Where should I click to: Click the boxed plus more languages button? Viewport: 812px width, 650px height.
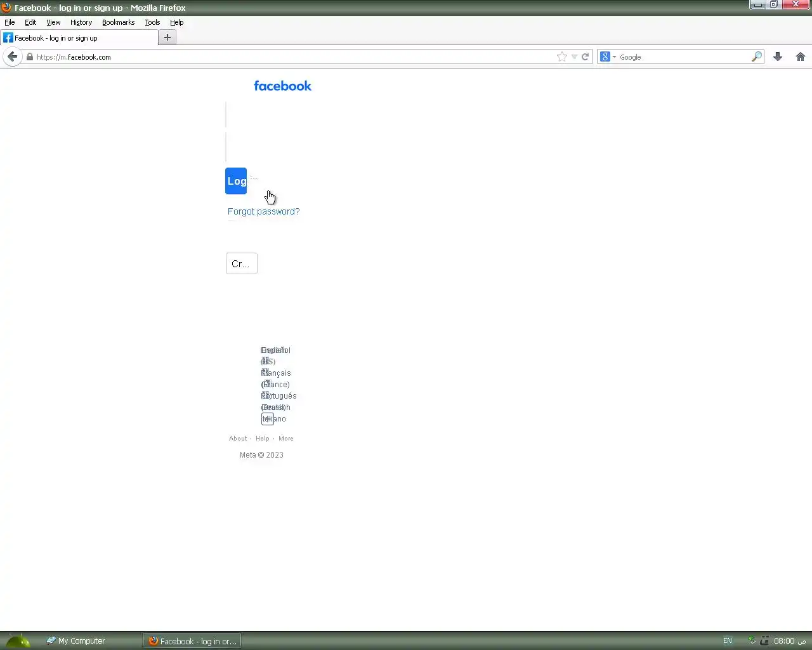click(x=268, y=419)
